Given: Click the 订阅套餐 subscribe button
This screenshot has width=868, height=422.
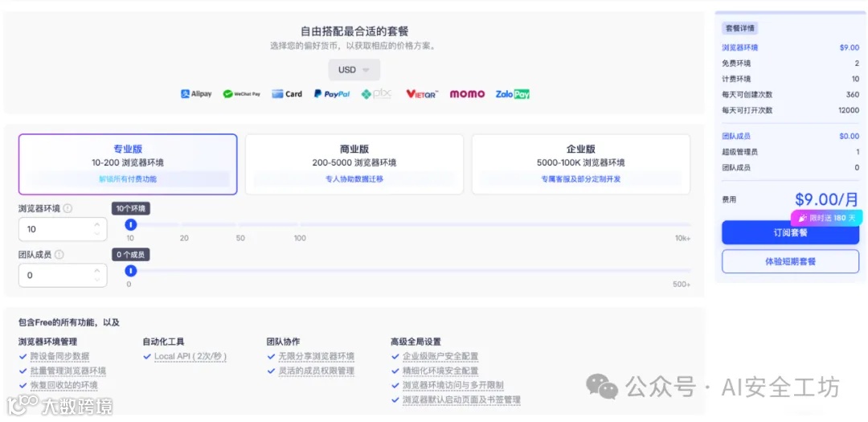Looking at the screenshot, I should click(x=790, y=232).
